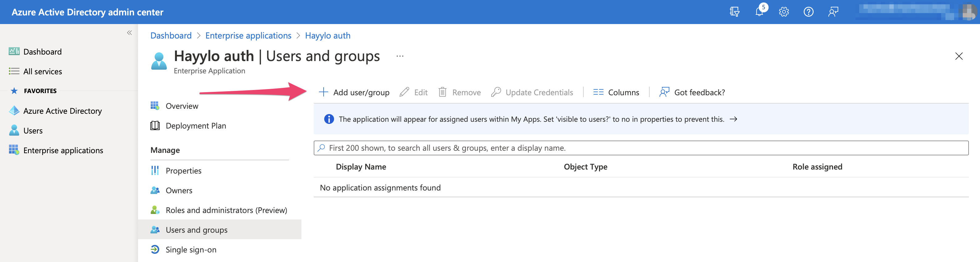Click the arrow at end of info banner
The image size is (980, 262).
coord(733,119)
